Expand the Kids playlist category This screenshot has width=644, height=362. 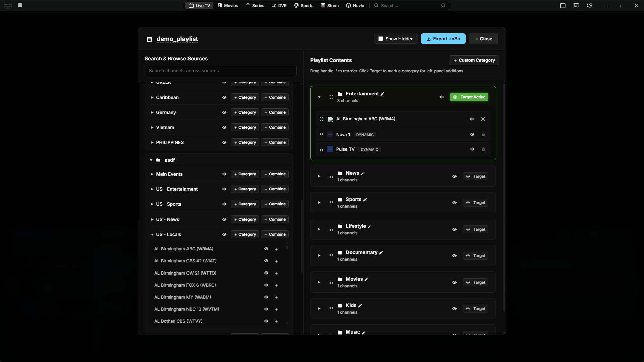[x=319, y=309]
